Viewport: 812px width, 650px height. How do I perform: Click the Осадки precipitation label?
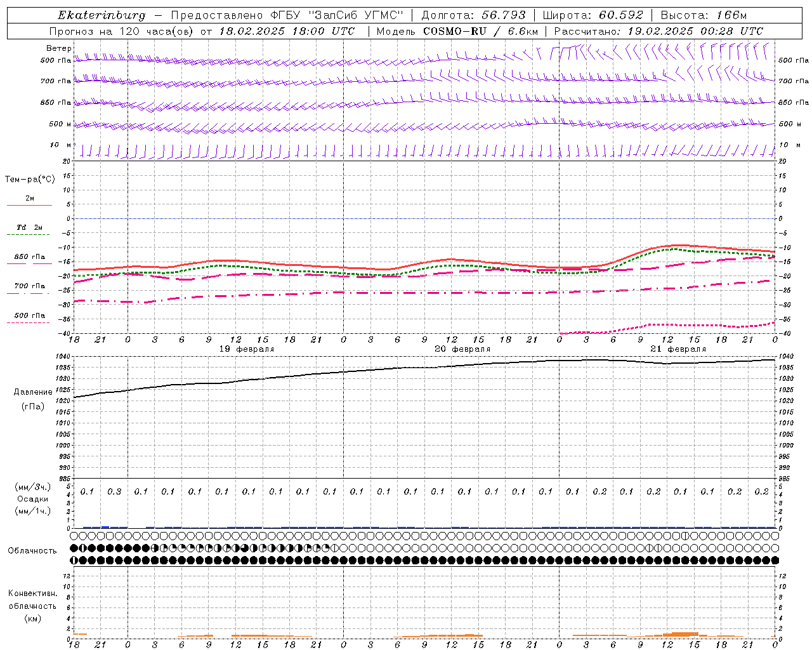pos(33,499)
